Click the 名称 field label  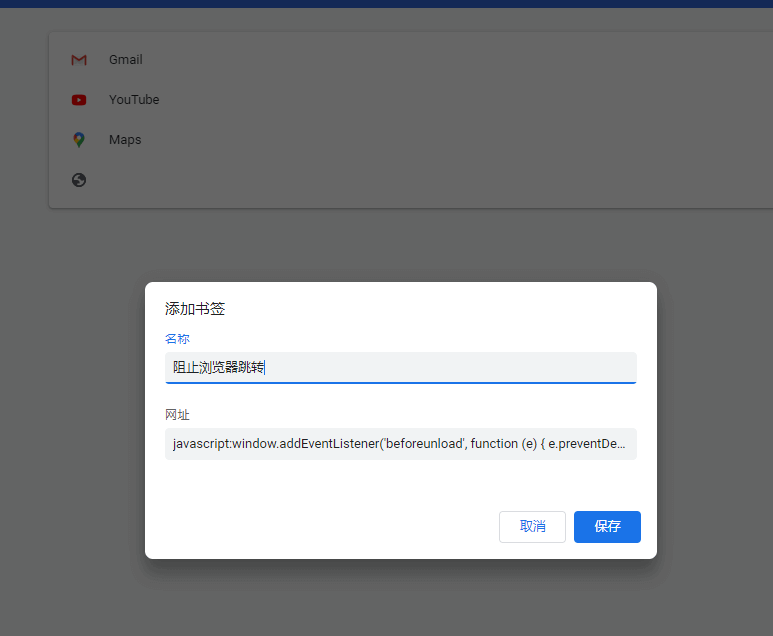177,339
